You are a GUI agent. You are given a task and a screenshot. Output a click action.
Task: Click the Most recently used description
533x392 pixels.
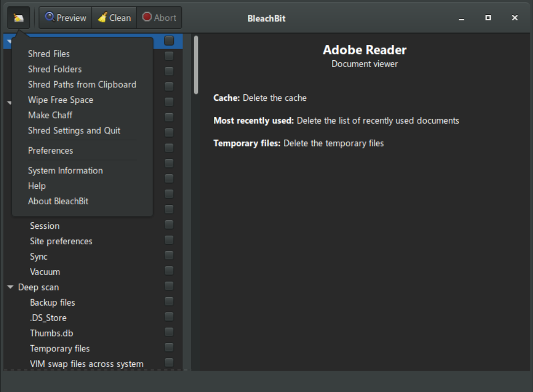coord(336,121)
